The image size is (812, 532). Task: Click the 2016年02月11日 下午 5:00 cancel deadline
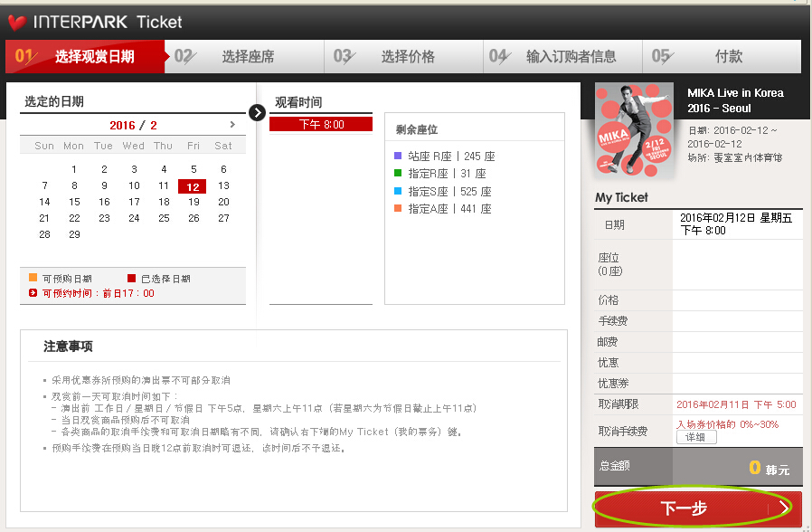click(736, 404)
